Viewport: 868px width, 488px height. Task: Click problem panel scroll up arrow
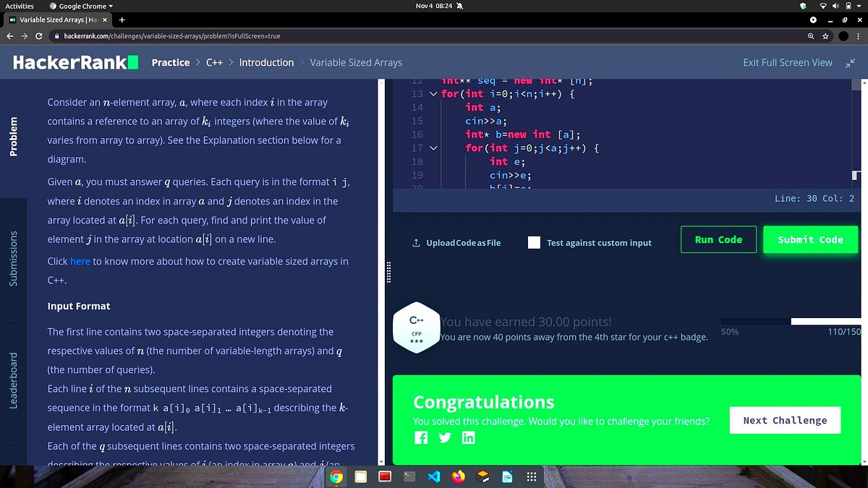coord(380,82)
